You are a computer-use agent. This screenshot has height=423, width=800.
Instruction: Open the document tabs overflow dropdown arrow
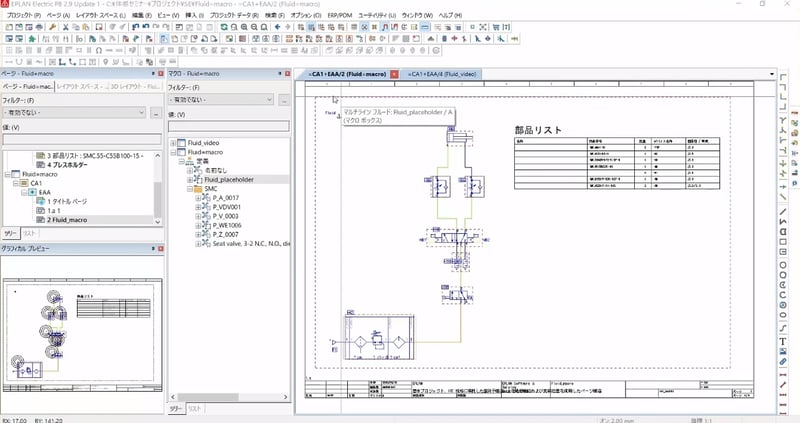[772, 74]
